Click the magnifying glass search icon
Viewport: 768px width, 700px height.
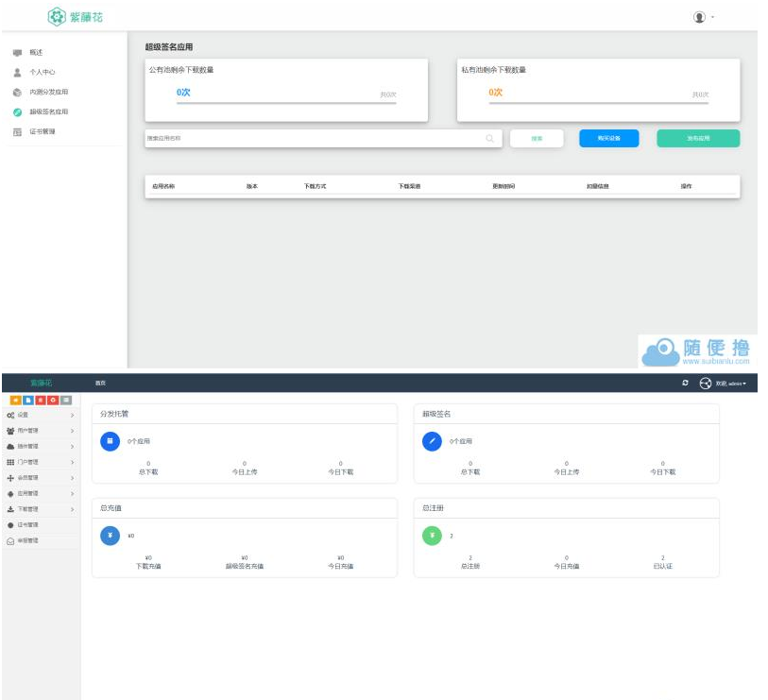point(489,138)
